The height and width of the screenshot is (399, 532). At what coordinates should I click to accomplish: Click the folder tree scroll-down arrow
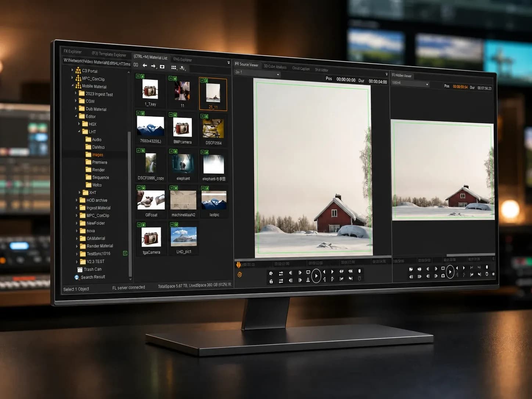pyautogui.click(x=130, y=280)
